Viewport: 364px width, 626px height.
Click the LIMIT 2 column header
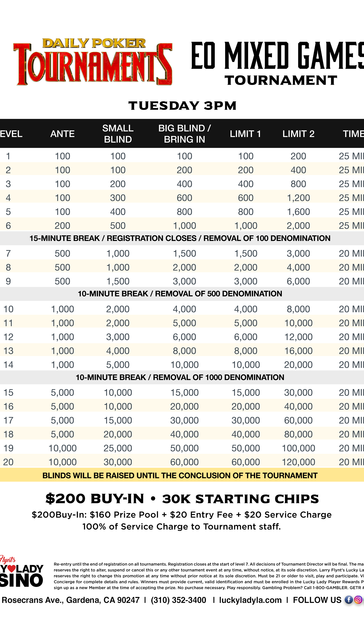tap(298, 134)
